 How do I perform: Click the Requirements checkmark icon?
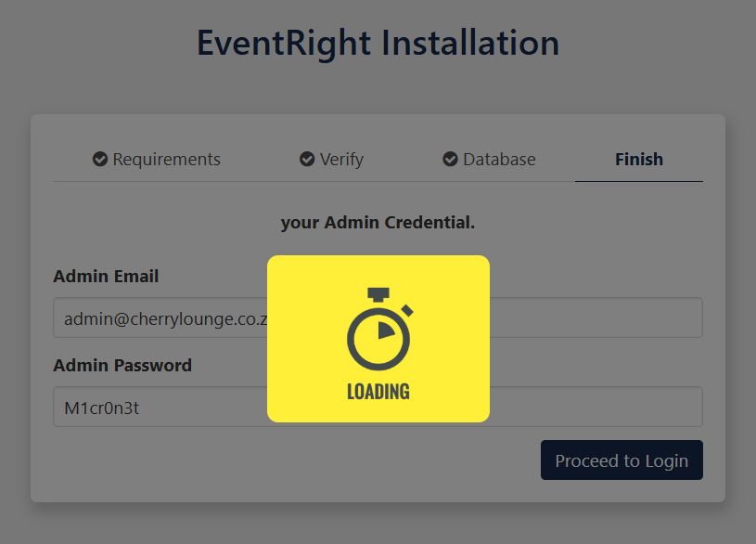(x=100, y=159)
